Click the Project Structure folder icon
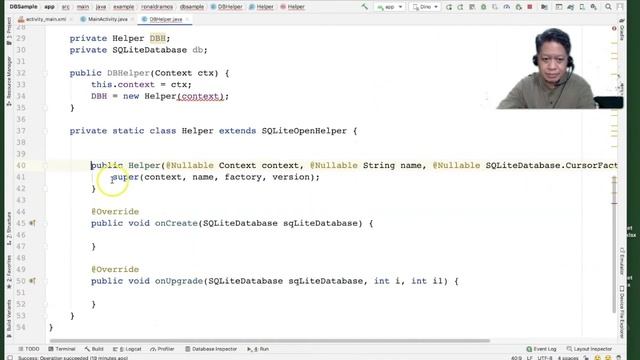The width and height of the screenshot is (640, 360). (544, 7)
